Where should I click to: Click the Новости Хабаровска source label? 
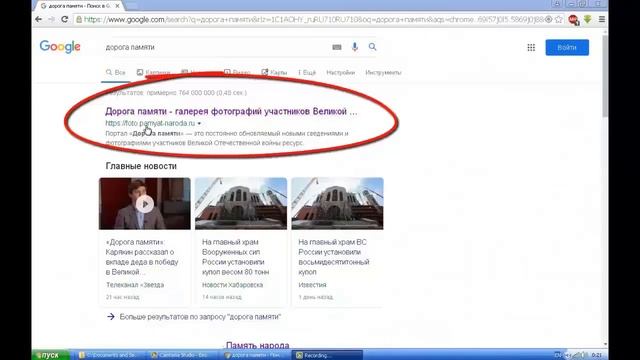pos(232,285)
